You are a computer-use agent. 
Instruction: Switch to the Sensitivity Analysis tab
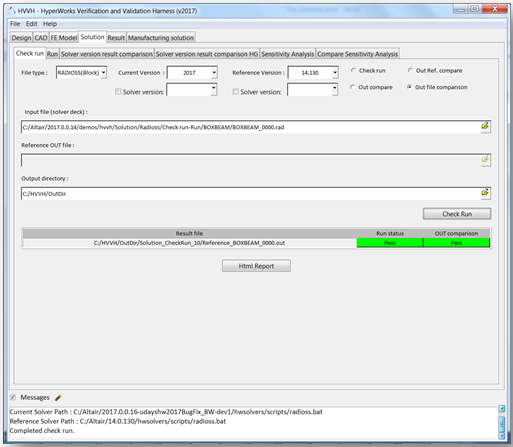pyautogui.click(x=287, y=54)
